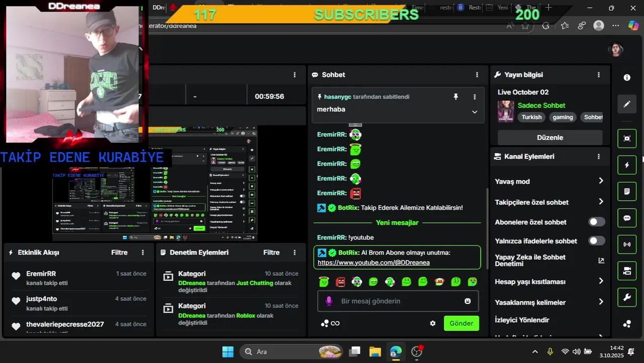This screenshot has height=363, width=644.
Task: Open Filtre in Etkinlik Akışı panel
Action: [119, 252]
